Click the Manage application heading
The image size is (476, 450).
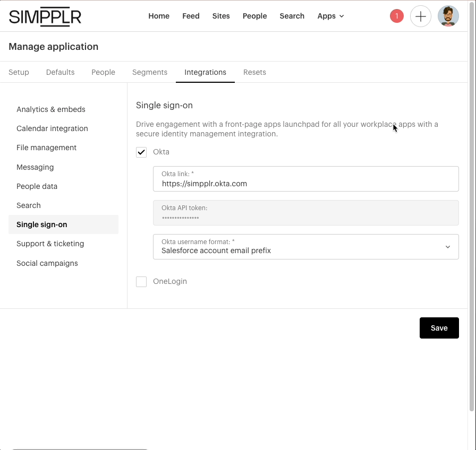click(x=54, y=47)
